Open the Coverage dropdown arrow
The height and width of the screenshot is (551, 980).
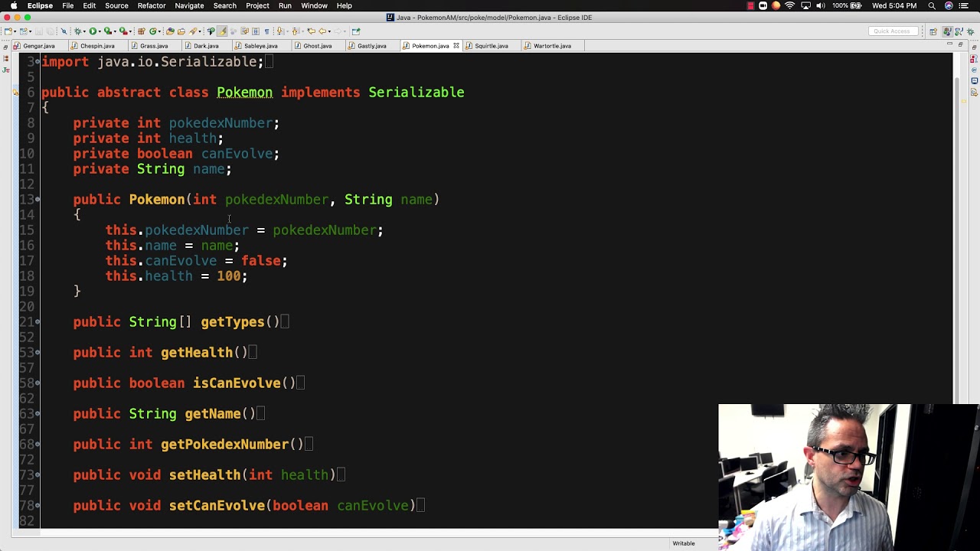[115, 31]
